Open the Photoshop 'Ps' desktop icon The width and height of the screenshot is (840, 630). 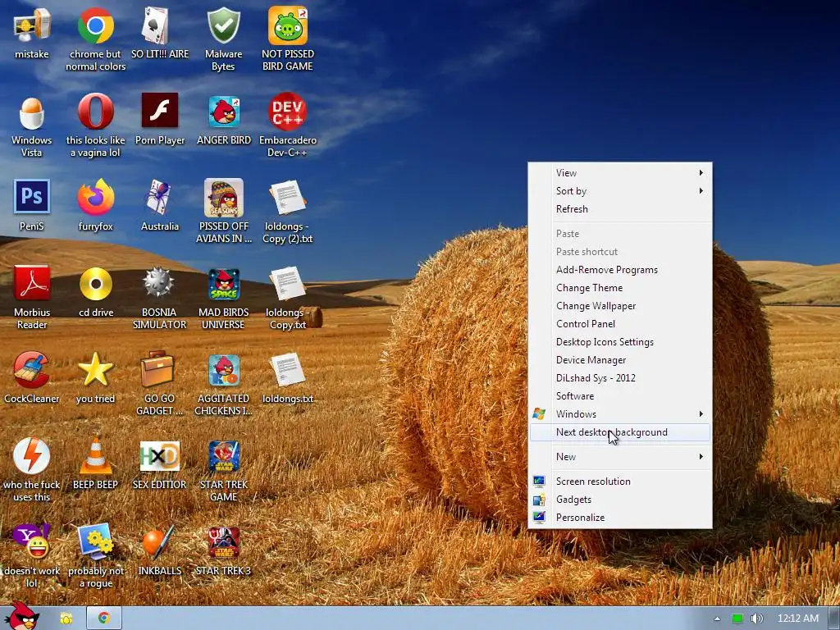click(x=32, y=197)
